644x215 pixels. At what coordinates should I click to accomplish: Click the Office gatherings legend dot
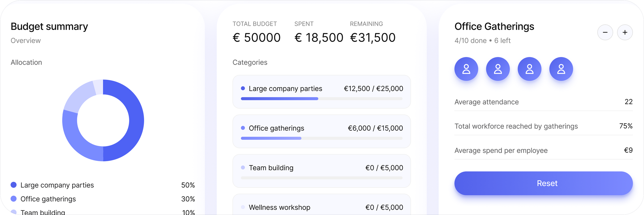(14, 199)
